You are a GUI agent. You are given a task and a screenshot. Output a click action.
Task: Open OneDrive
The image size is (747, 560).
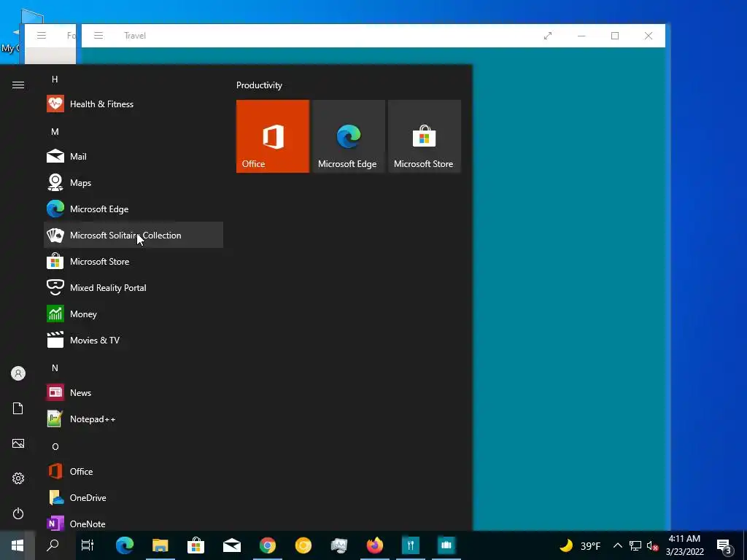point(133,497)
